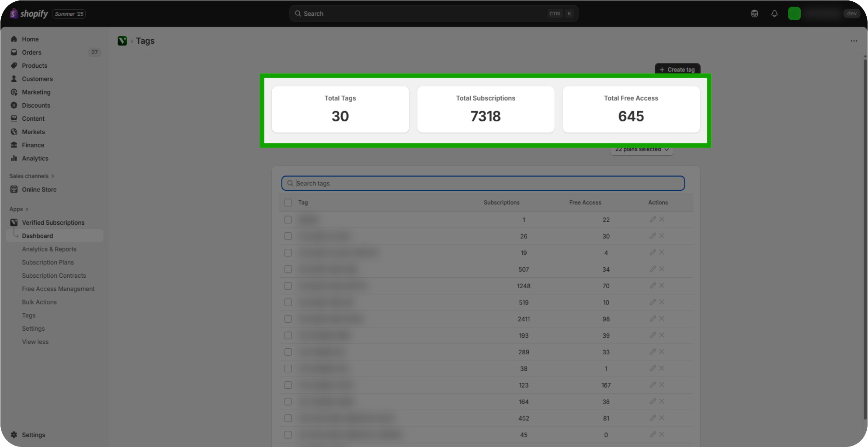
Task: Open the three-dot page menu
Action: tap(854, 41)
